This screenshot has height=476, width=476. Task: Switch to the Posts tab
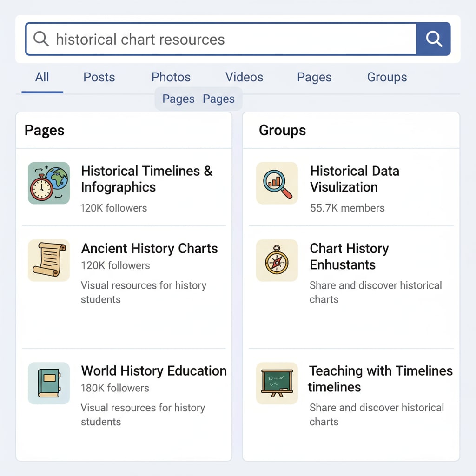click(x=99, y=77)
